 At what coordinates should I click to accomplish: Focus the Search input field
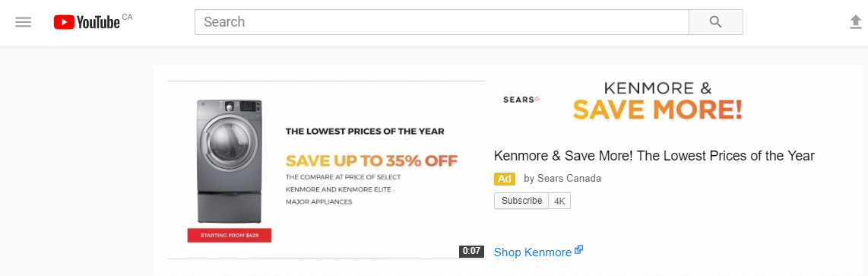coord(442,22)
